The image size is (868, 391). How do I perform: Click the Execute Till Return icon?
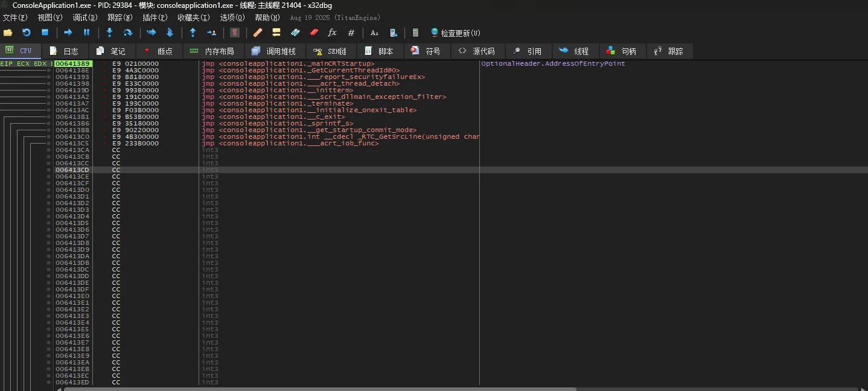pos(193,33)
